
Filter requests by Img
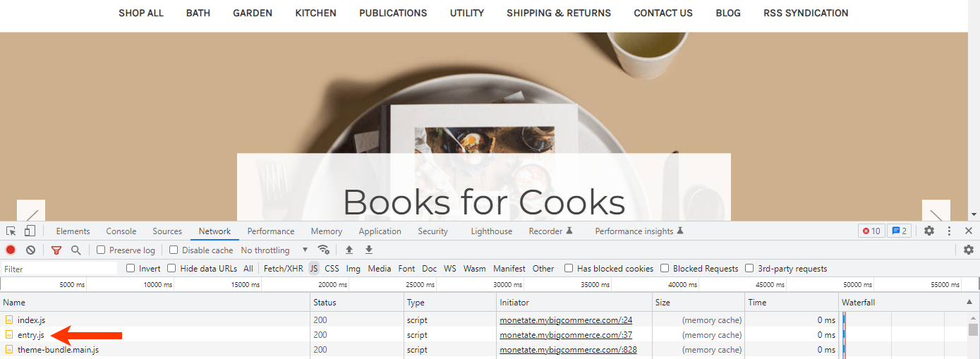tap(353, 268)
